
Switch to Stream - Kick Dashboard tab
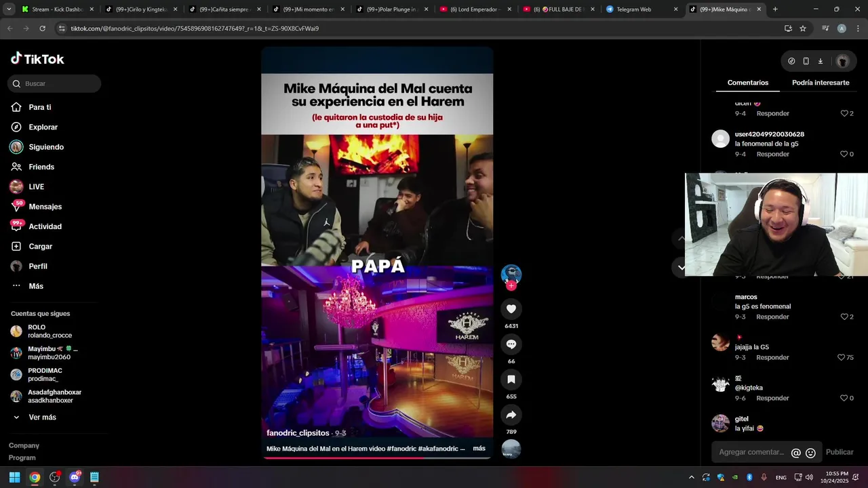click(56, 9)
